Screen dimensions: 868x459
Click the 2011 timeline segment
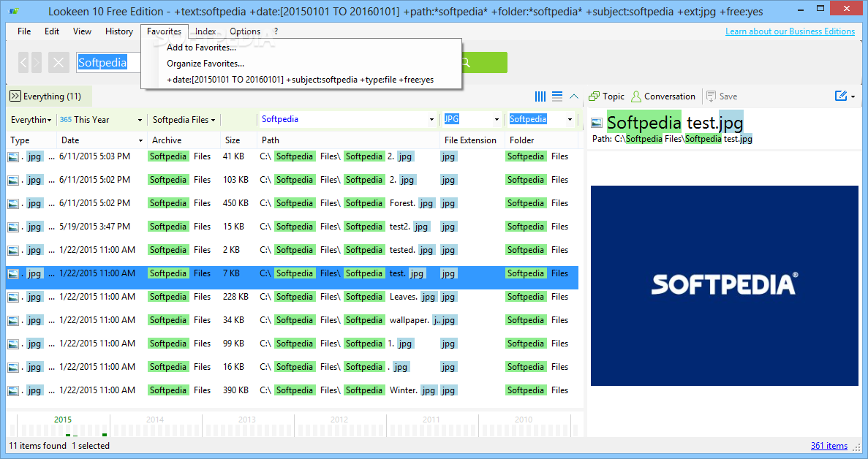[431, 425]
